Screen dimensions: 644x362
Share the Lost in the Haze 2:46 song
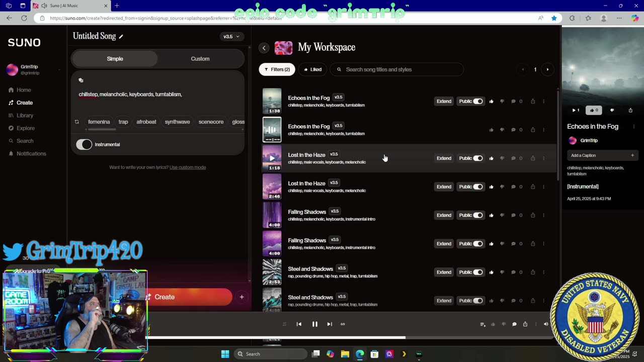pos(533,187)
